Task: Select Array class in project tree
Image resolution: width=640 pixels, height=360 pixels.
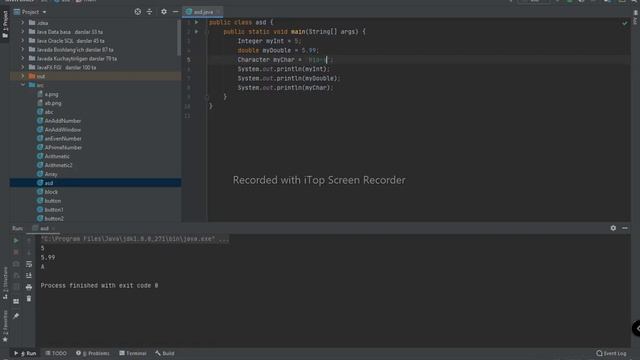Action: [51, 174]
